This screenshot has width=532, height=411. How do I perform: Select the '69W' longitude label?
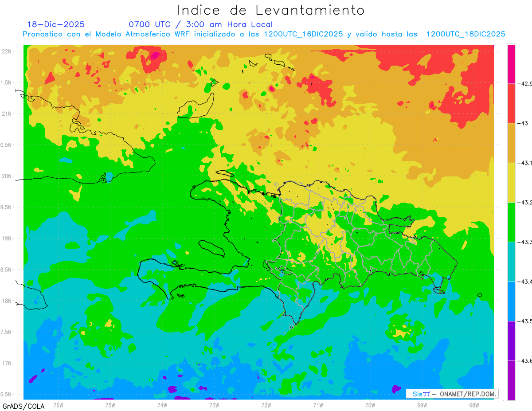[422, 405]
